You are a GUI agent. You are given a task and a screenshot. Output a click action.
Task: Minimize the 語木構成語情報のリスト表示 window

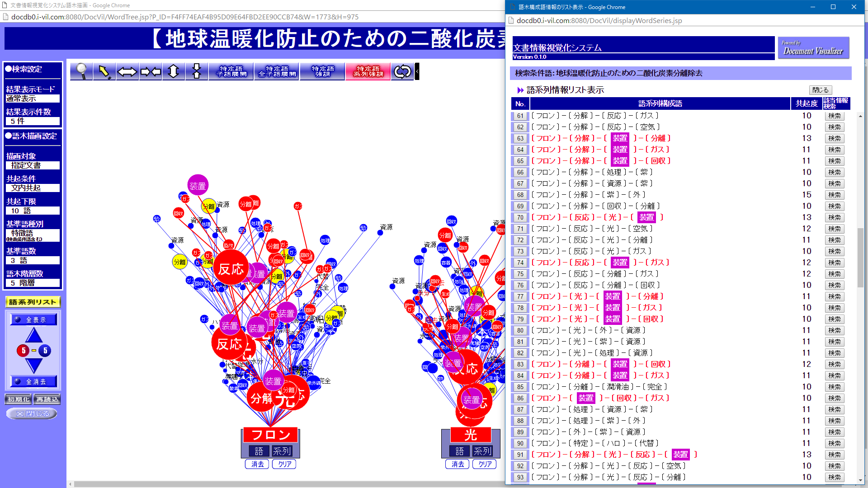[812, 7]
